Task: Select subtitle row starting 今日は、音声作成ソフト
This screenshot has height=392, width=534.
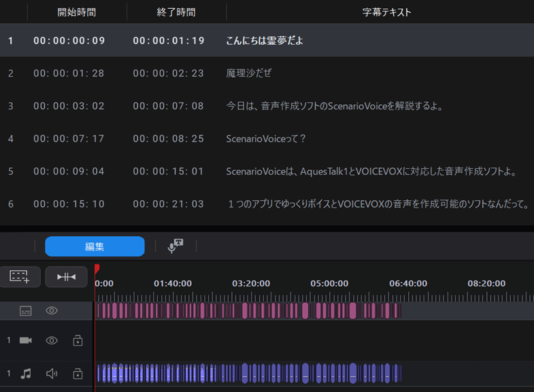Action: (267, 106)
